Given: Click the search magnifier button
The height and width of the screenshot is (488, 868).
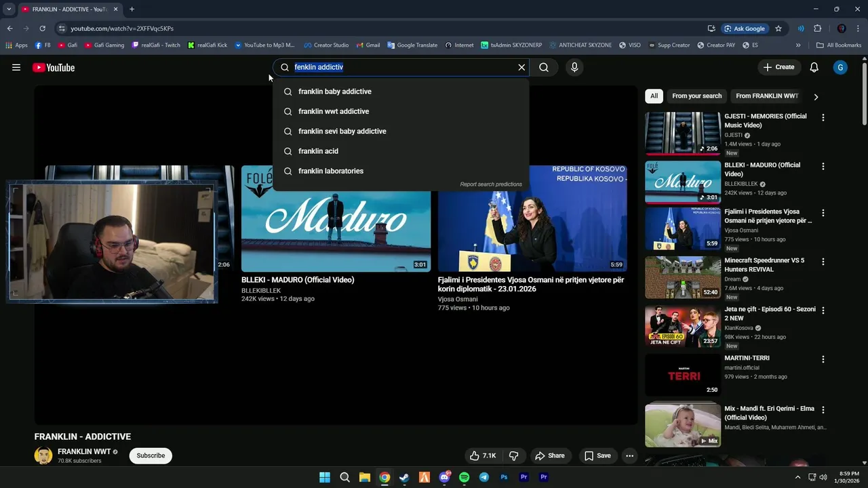Looking at the screenshot, I should click(x=544, y=67).
